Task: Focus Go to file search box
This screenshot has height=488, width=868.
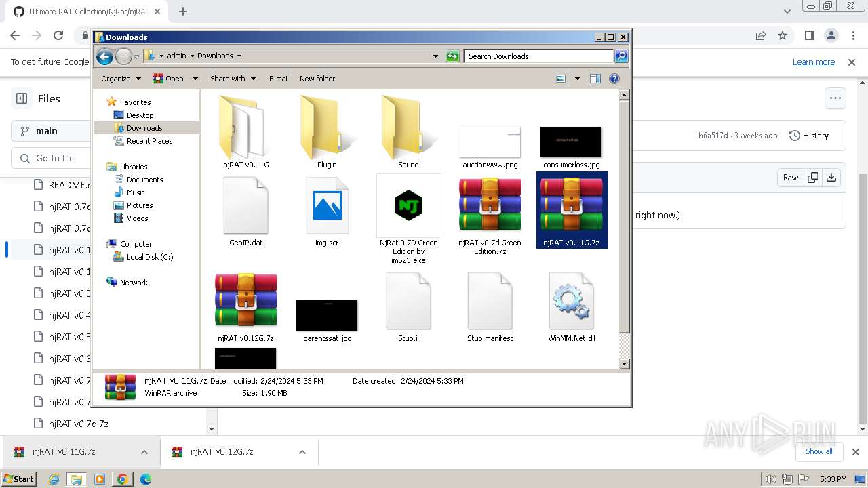Action: tap(51, 158)
